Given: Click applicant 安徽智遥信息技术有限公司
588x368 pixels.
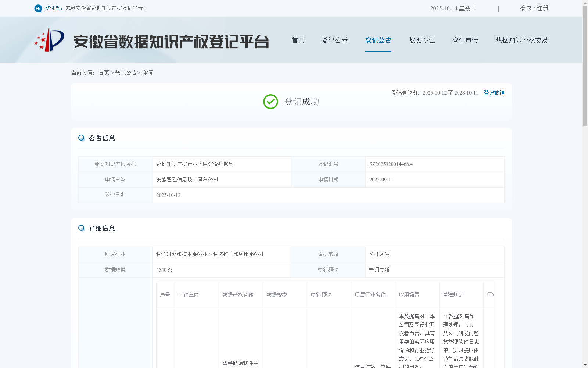Looking at the screenshot, I should (x=187, y=180).
